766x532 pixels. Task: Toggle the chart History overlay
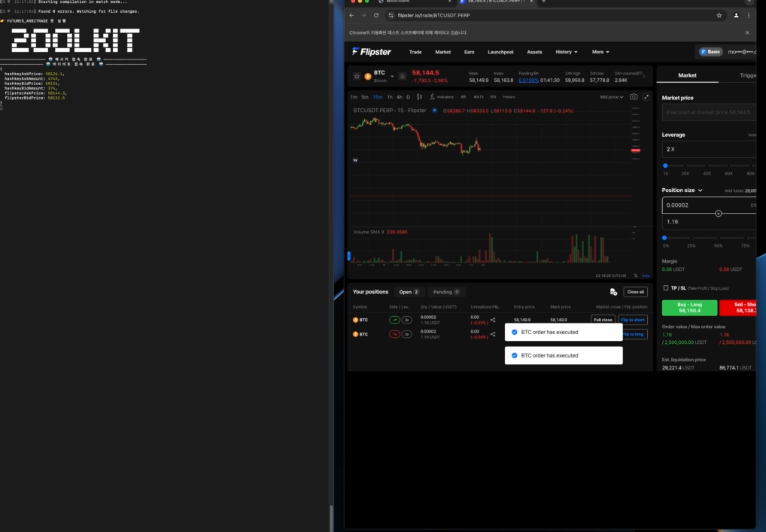click(x=509, y=97)
